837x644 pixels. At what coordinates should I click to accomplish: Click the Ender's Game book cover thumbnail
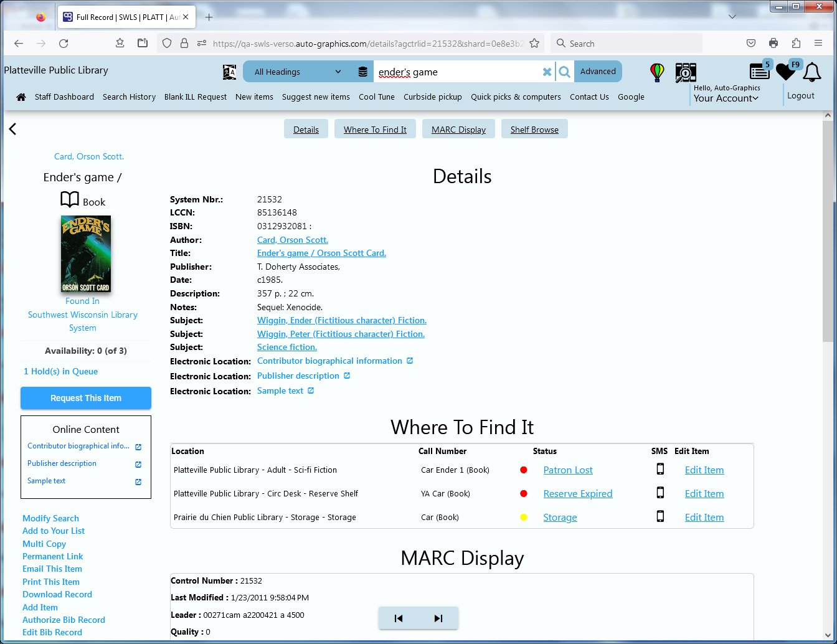click(x=86, y=254)
